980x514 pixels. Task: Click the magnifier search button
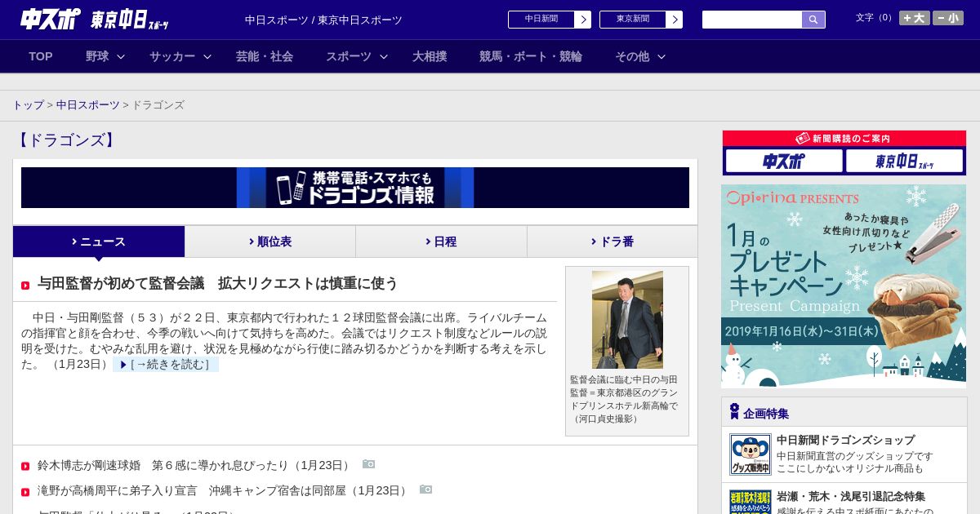coord(813,20)
